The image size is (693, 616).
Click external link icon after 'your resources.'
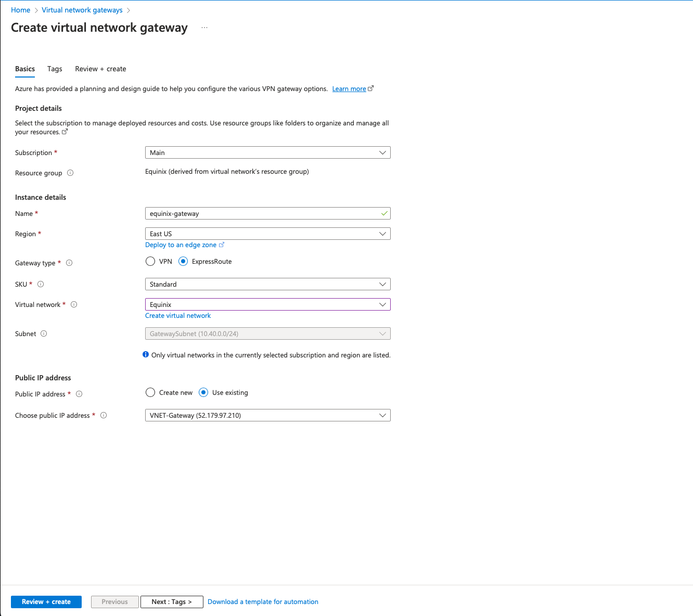[x=65, y=132]
